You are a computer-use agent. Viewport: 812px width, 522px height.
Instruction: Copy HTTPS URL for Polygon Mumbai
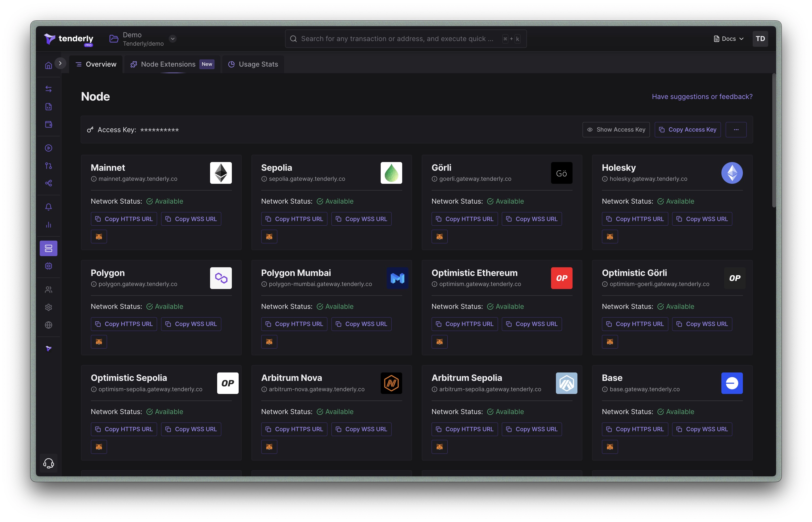(x=294, y=324)
